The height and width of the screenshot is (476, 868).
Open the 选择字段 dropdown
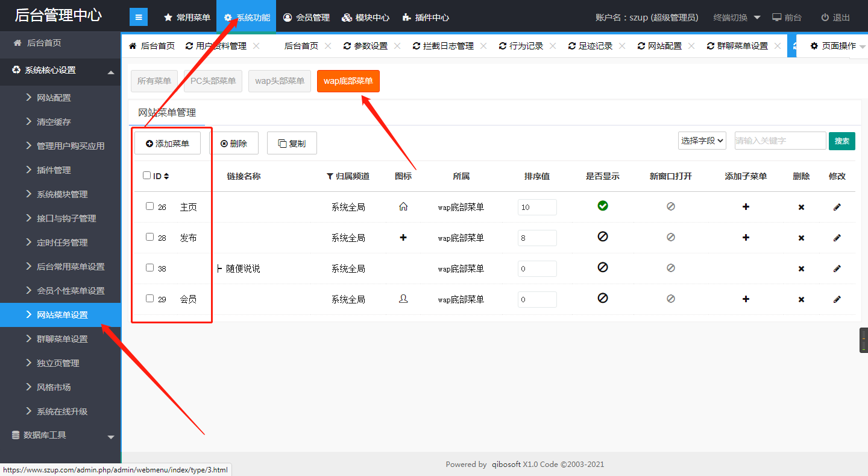pos(702,141)
